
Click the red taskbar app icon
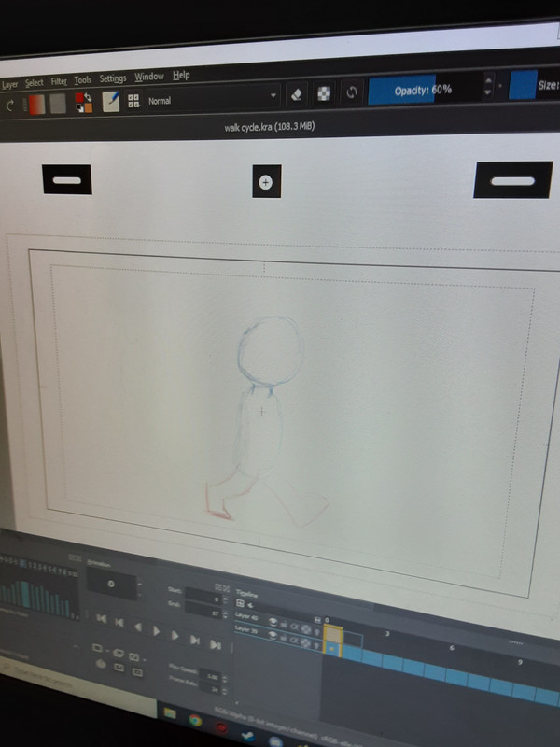[221, 727]
